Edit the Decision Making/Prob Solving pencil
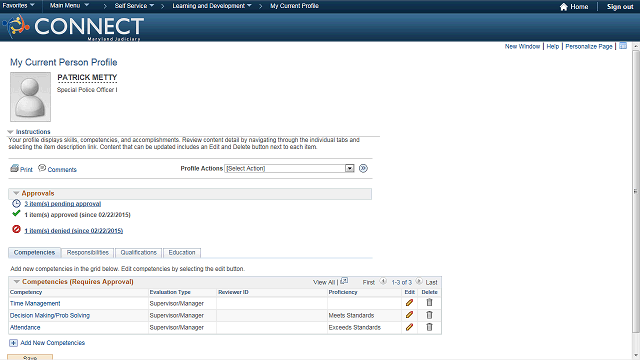Viewport: 640px width, 360px height. [x=409, y=315]
